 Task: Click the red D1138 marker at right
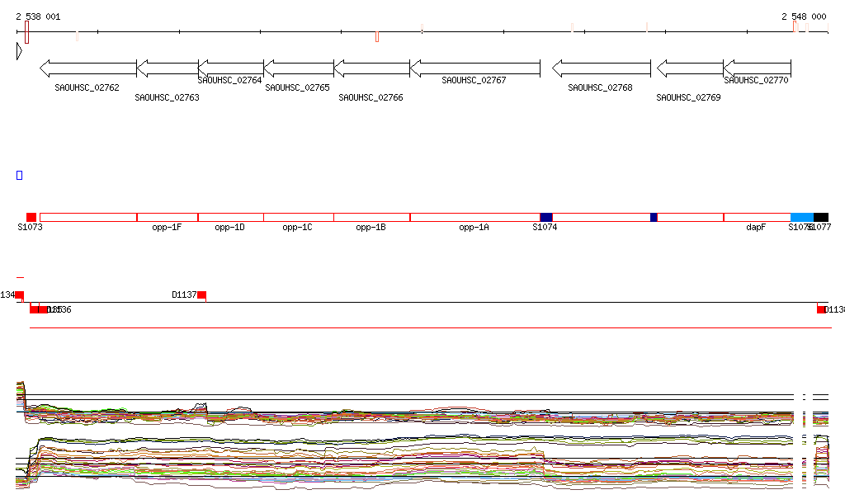coord(821,309)
